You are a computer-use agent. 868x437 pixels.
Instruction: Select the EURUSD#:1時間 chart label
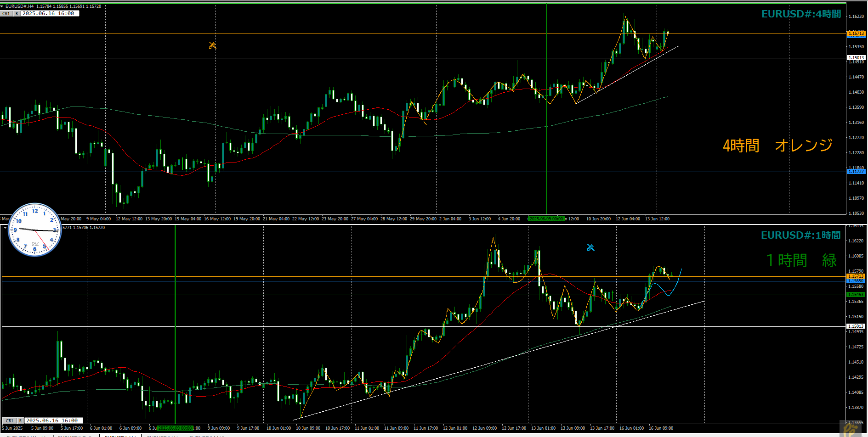[800, 235]
